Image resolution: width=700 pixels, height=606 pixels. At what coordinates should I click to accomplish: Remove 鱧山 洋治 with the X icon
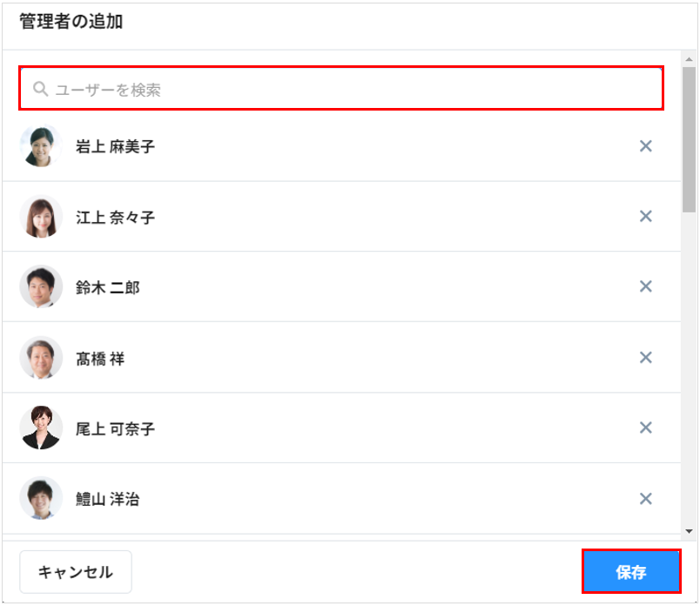646,499
